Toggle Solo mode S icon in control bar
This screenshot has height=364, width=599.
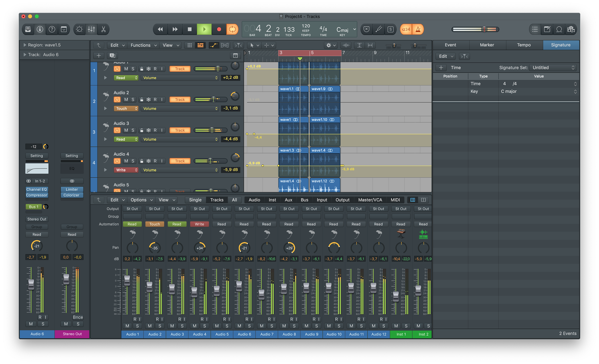[390, 29]
